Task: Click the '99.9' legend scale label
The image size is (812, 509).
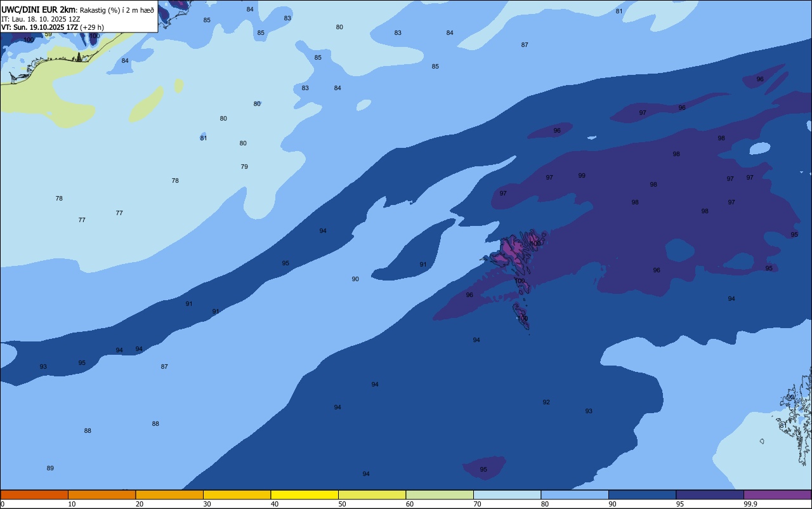Action: pyautogui.click(x=750, y=504)
